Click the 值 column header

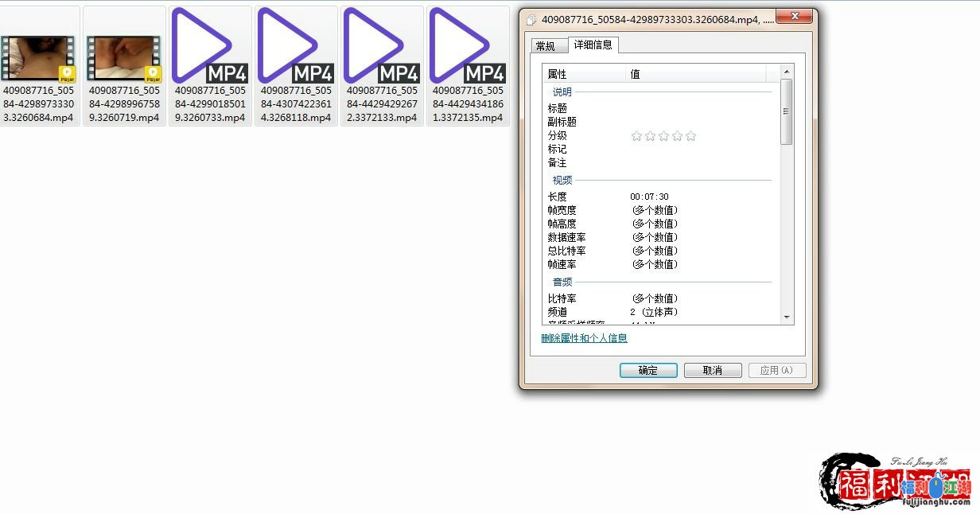(x=695, y=74)
